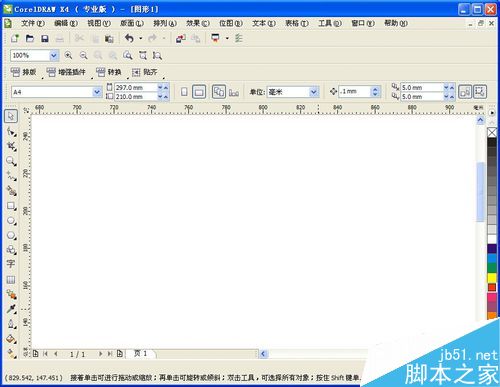
Task: Select the Crop tool
Action: (x=11, y=146)
